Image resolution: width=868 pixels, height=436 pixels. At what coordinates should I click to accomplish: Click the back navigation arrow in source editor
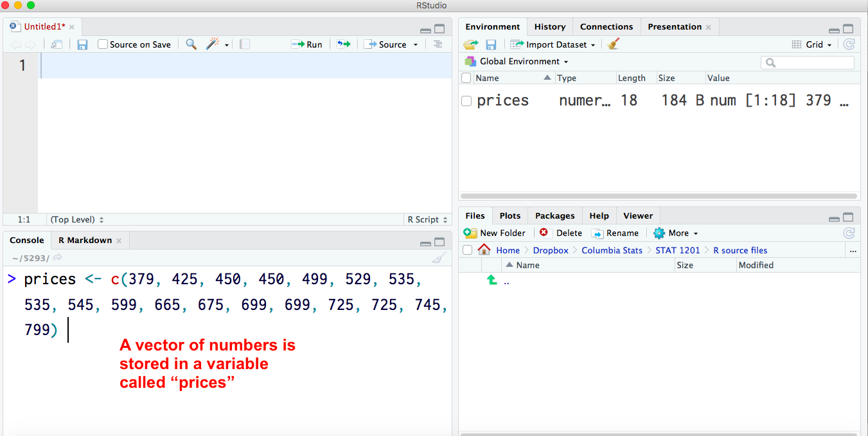(15, 44)
